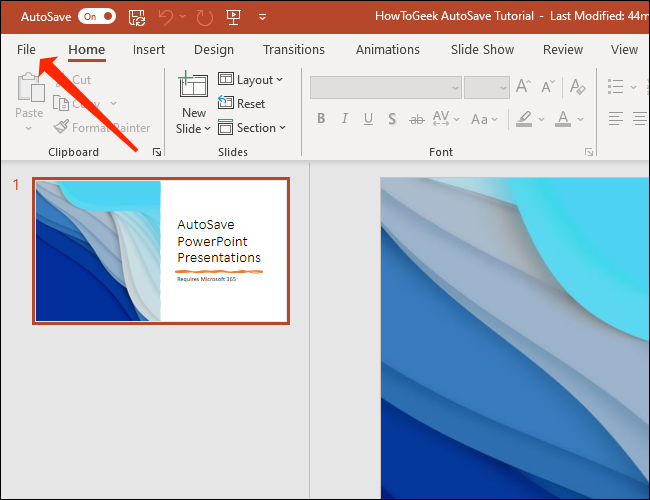Switch to the Transitions tab
The height and width of the screenshot is (500, 650).
294,49
